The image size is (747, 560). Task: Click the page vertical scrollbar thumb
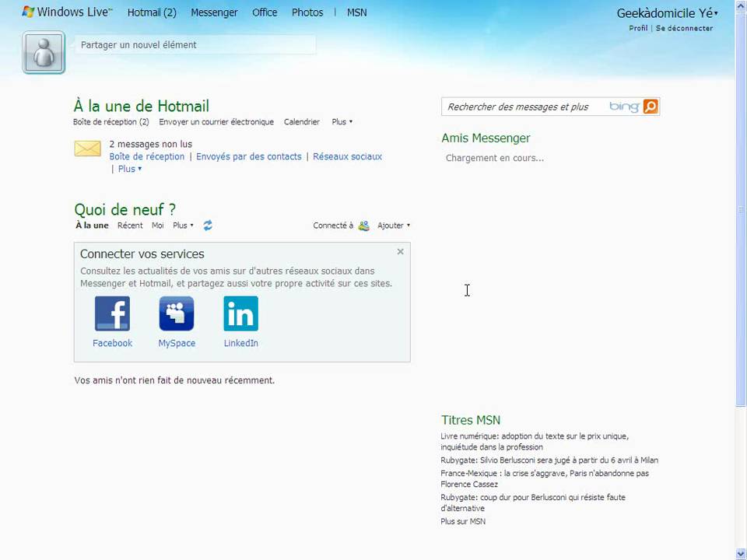(741, 209)
